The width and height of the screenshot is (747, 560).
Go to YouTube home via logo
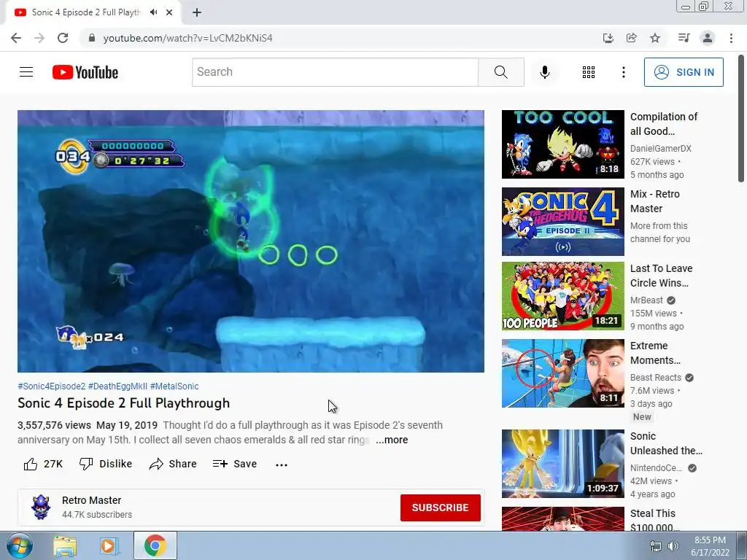[85, 72]
